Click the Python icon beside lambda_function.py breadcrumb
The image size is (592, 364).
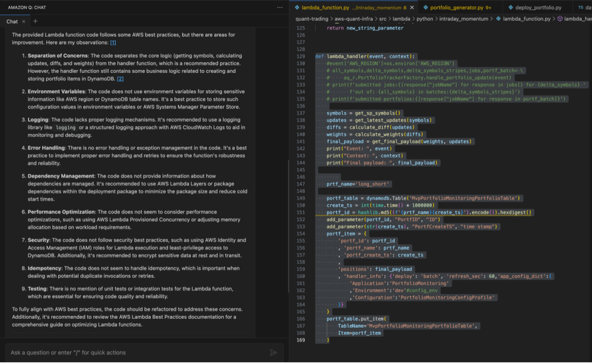pos(499,20)
